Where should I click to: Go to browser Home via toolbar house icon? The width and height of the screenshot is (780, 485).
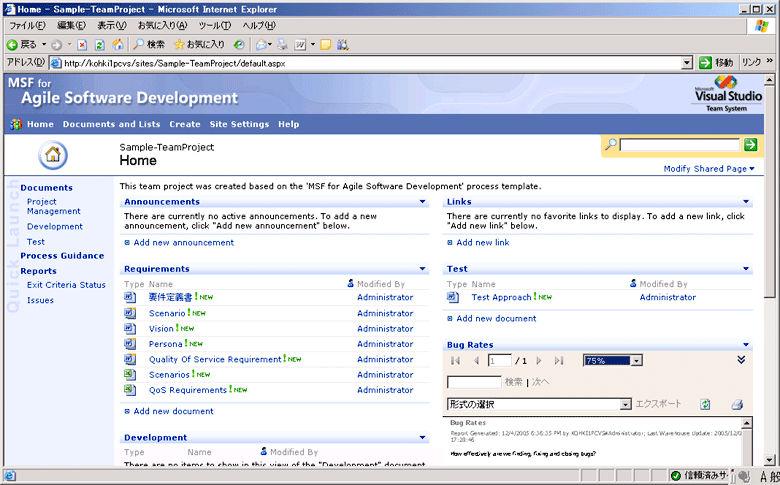pyautogui.click(x=117, y=45)
